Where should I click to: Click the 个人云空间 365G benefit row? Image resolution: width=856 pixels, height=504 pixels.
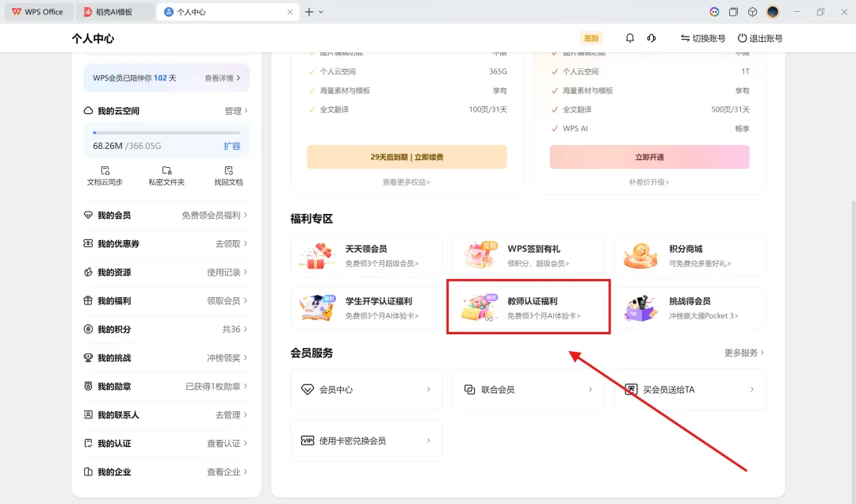point(408,71)
